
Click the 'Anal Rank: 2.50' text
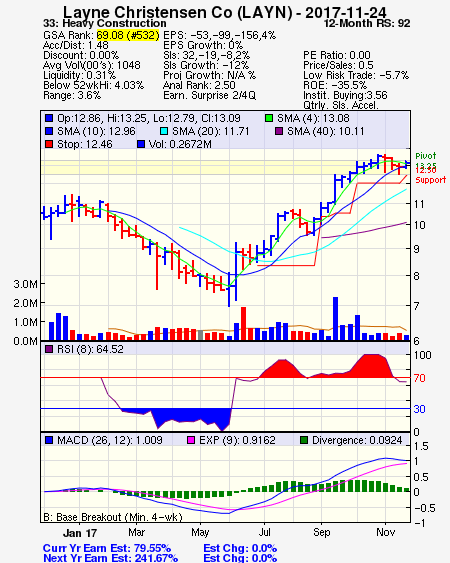coord(199,85)
